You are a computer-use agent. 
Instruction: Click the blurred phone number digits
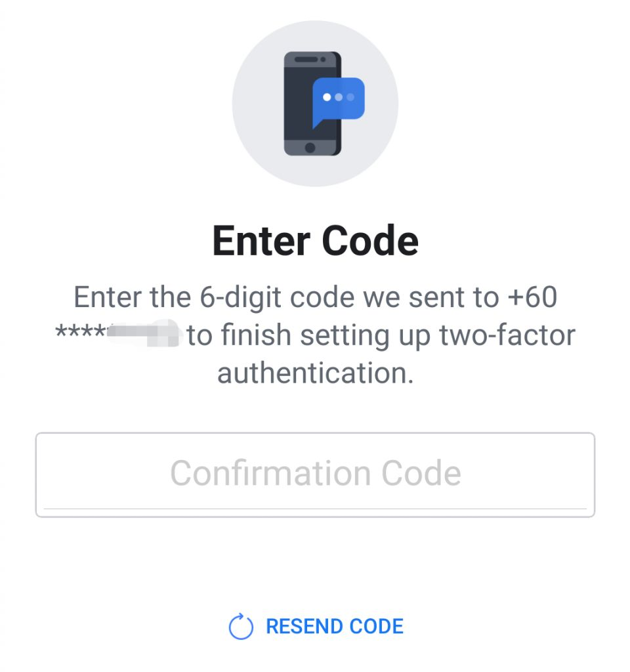(142, 333)
